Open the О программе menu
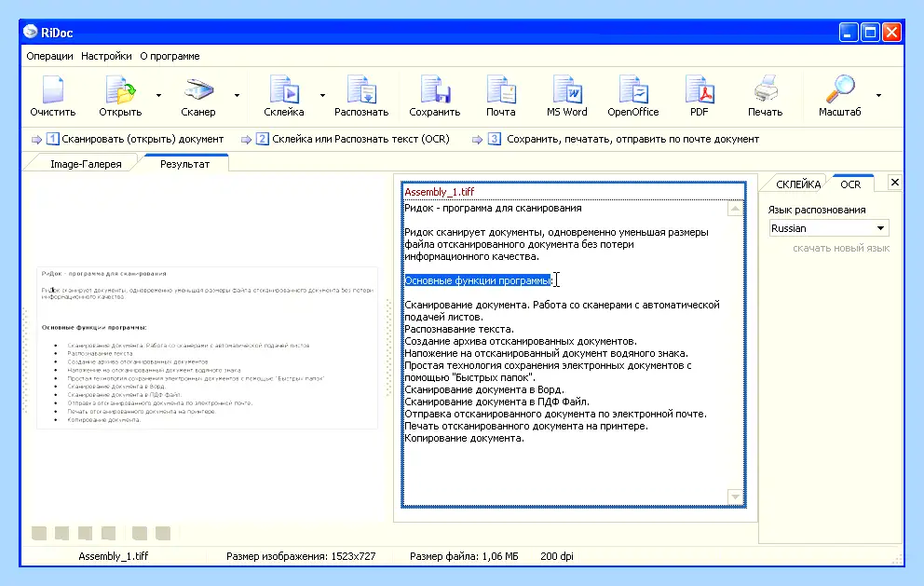Screen dimensions: 924x586 (170, 56)
